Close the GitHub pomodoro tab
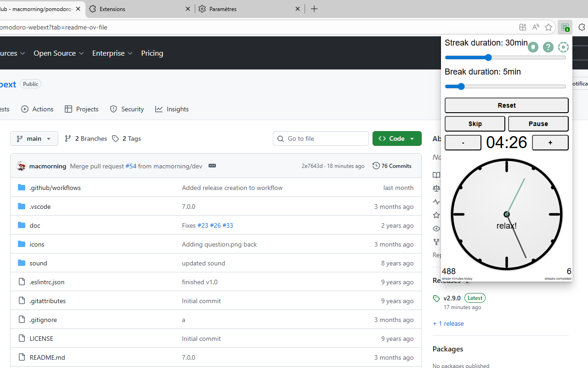This screenshot has width=588, height=368. (78, 9)
